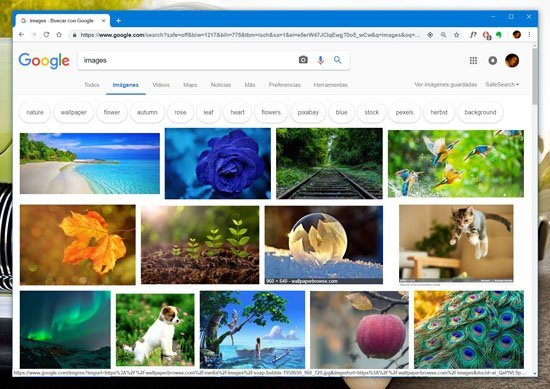This screenshot has height=389, width=550.
Task: Open the puppy on grass image
Action: click(x=155, y=330)
